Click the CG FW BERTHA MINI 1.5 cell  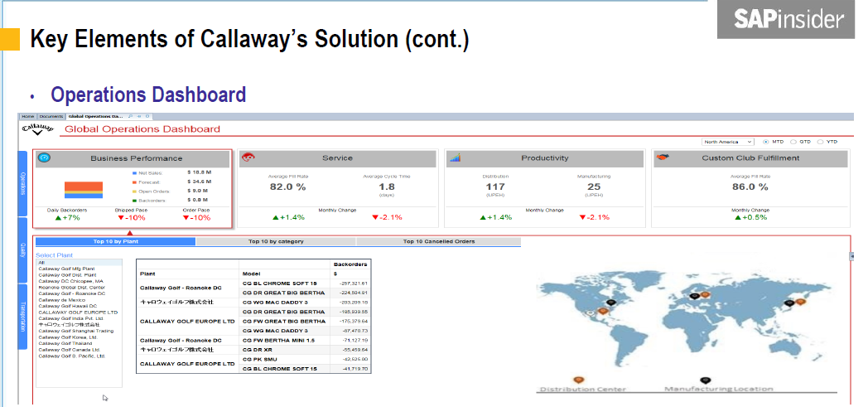[283, 340]
